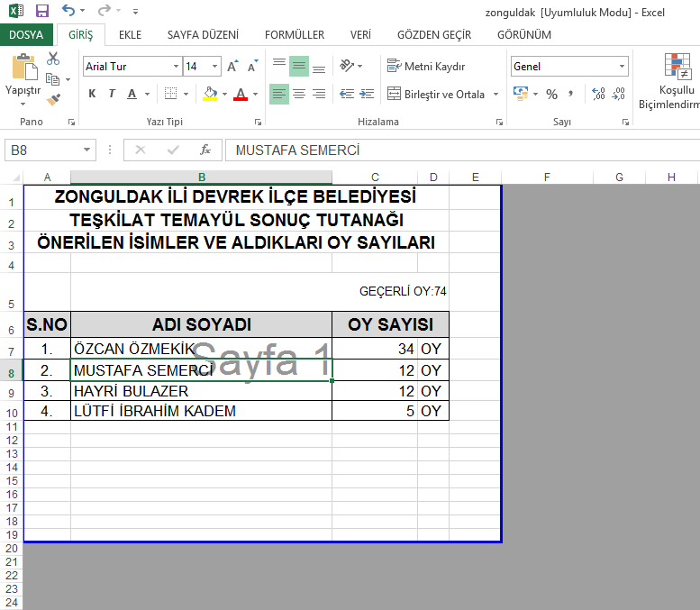Open the font size 14 dropdown

pyautogui.click(x=214, y=66)
